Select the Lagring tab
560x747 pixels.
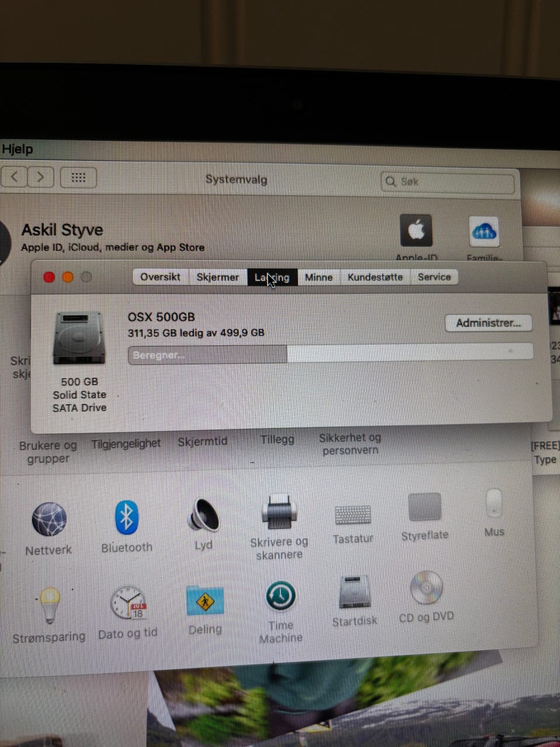click(x=272, y=277)
